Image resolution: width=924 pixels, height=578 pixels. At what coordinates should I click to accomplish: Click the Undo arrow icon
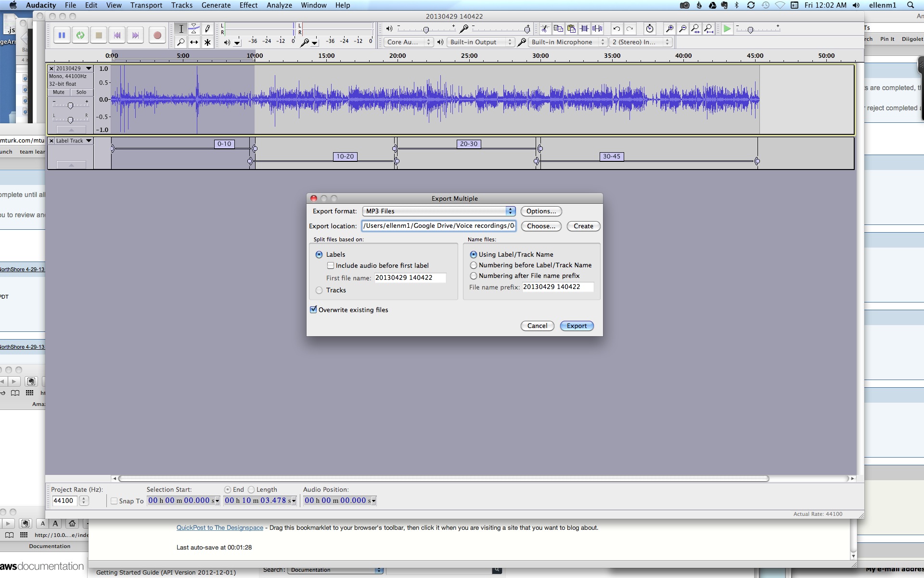[x=616, y=28]
